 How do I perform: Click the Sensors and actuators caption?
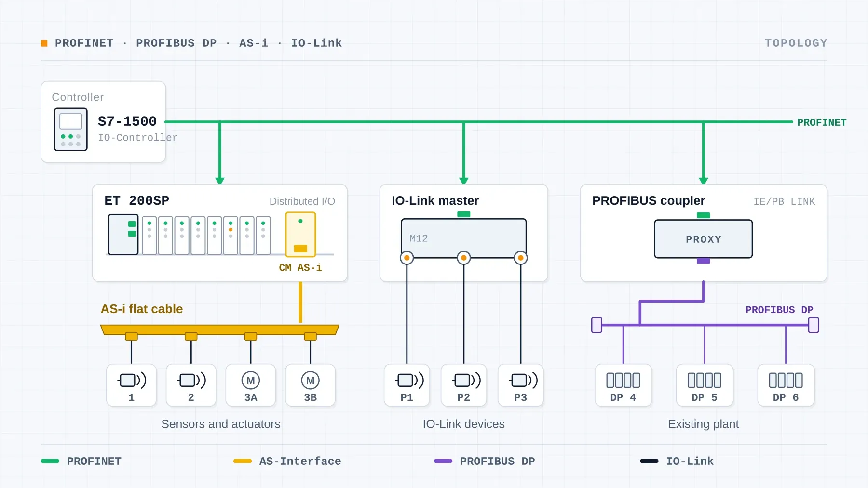221,424
